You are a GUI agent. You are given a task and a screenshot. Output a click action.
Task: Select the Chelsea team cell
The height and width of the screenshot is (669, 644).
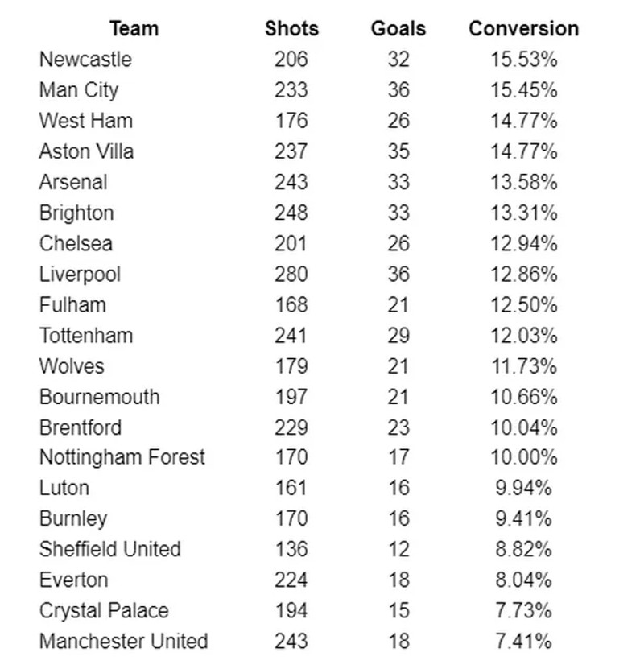(x=76, y=244)
